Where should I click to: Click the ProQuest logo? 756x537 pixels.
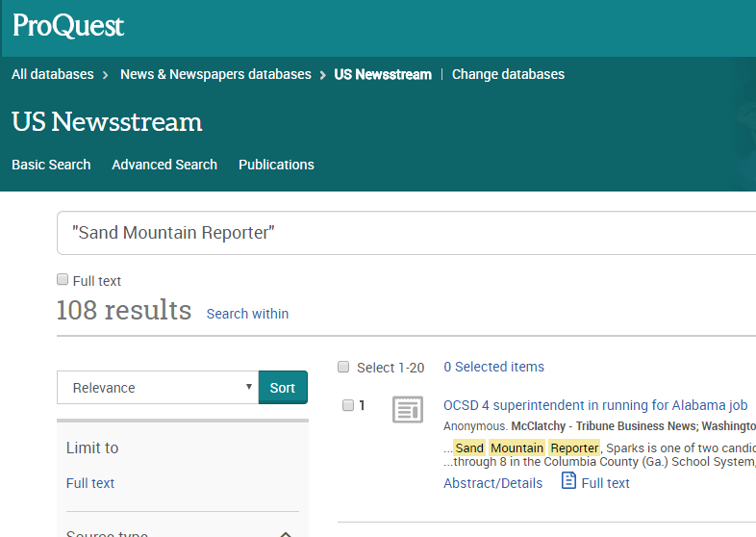(68, 26)
